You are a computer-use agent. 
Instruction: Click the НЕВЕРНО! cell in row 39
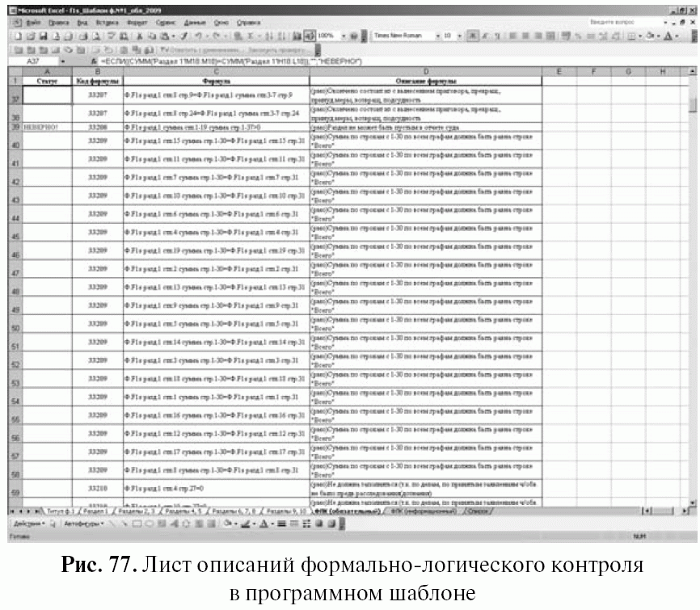(47, 127)
